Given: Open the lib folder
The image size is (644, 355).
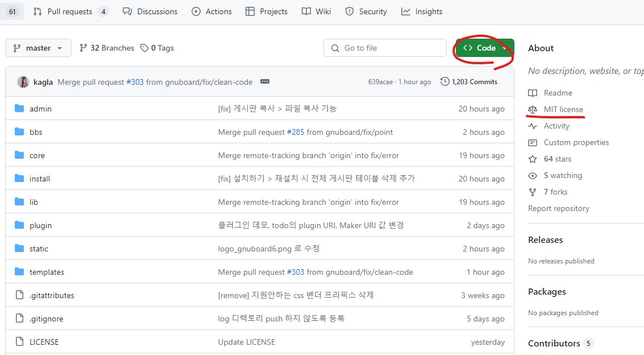Looking at the screenshot, I should pos(34,202).
